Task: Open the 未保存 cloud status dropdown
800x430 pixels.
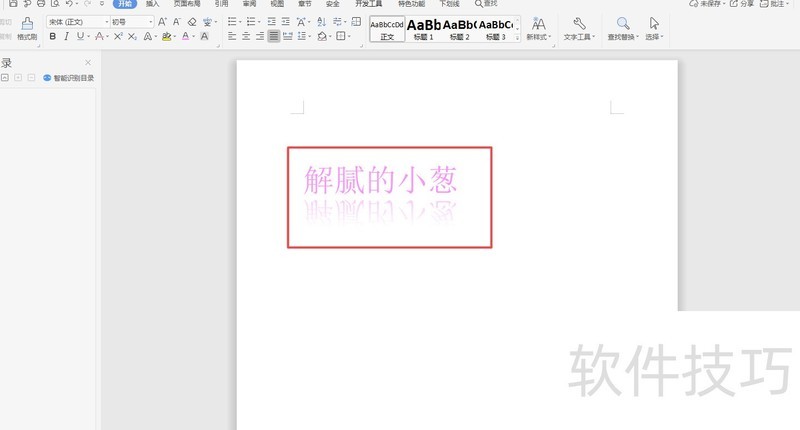Action: point(707,3)
